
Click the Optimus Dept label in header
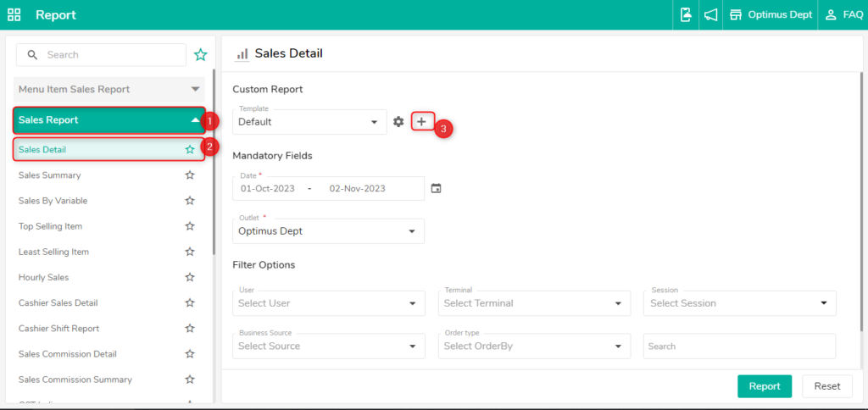pyautogui.click(x=780, y=15)
